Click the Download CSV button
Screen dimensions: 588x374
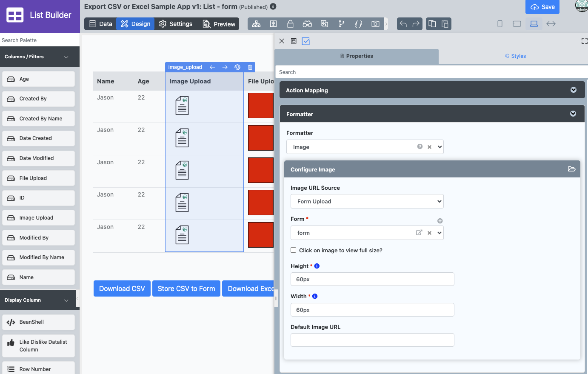click(x=122, y=288)
